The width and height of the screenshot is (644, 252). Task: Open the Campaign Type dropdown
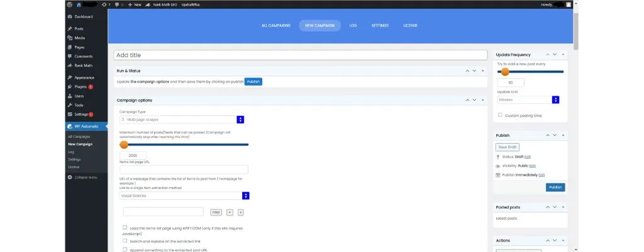(x=182, y=120)
